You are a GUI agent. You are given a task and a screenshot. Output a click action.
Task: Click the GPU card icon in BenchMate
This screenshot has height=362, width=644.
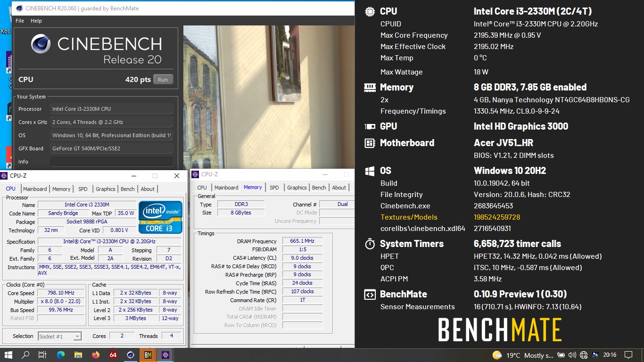[370, 126]
